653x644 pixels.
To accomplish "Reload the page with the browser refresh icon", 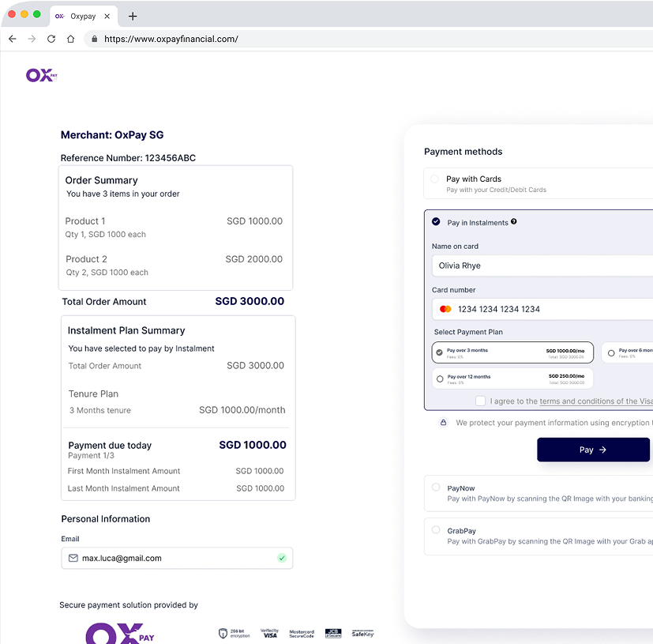I will tap(51, 39).
